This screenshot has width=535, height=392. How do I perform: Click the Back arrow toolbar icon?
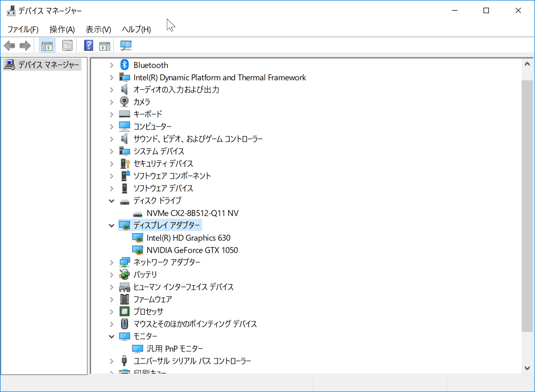(x=10, y=46)
